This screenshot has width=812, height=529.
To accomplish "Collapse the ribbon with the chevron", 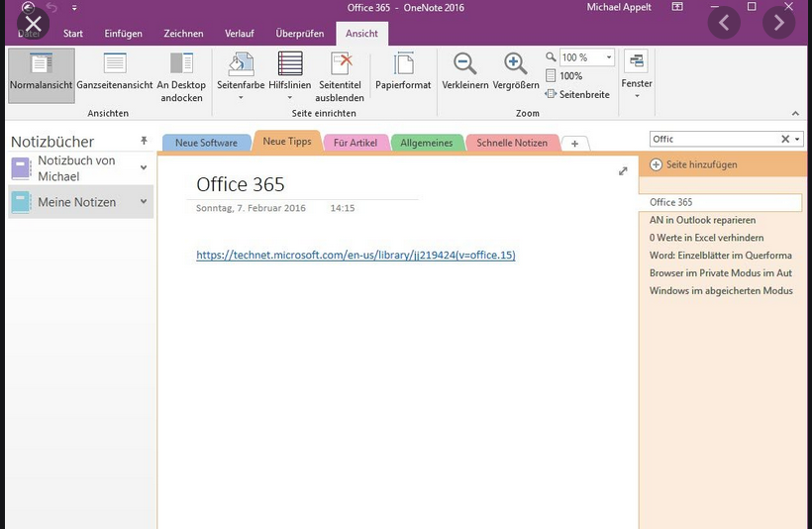I will click(x=795, y=114).
